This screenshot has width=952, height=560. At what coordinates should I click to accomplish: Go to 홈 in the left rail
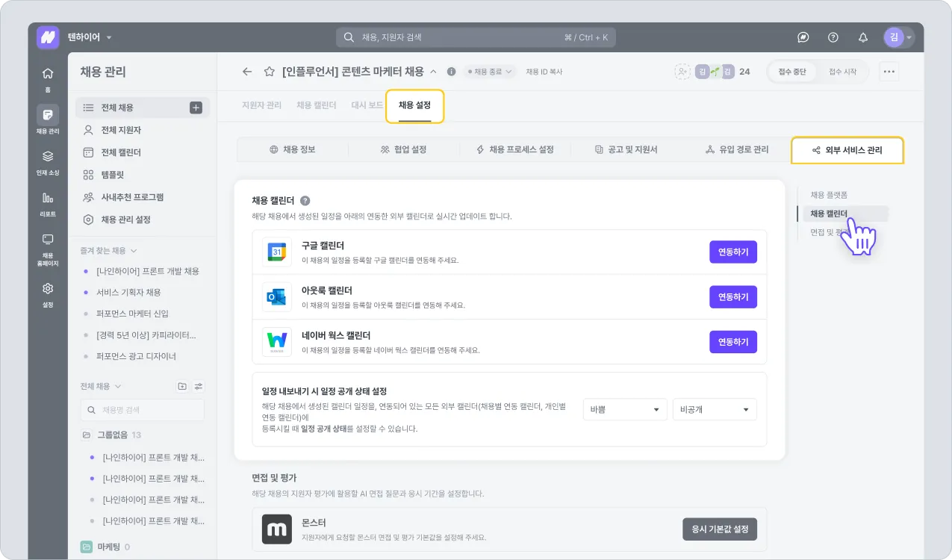click(48, 79)
